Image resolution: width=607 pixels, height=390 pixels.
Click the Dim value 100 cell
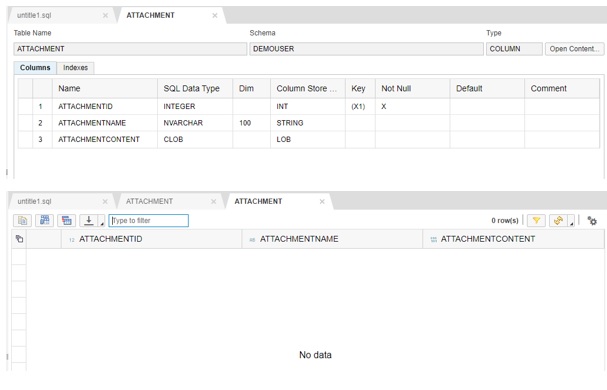tap(251, 123)
